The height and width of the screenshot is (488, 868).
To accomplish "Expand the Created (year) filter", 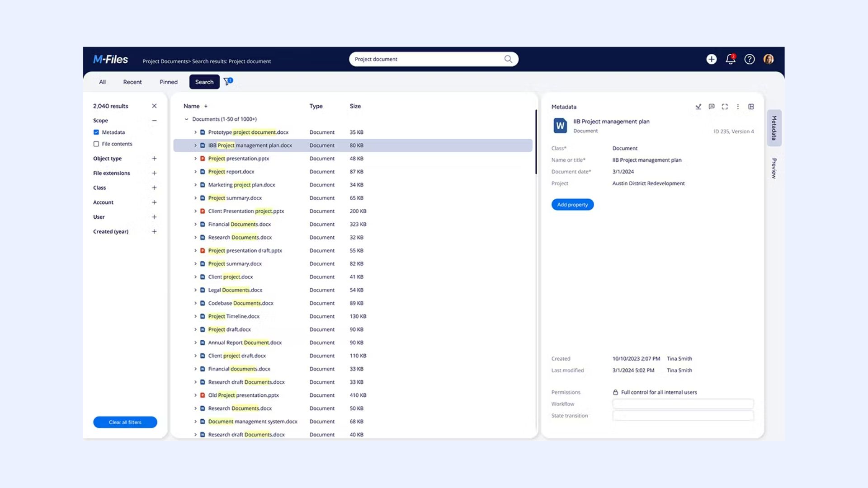I will 154,231.
